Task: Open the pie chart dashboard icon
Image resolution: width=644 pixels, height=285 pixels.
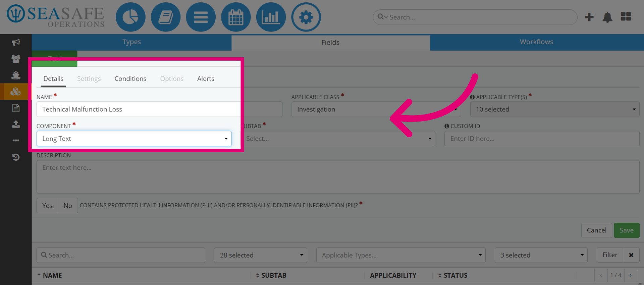Action: tap(130, 17)
